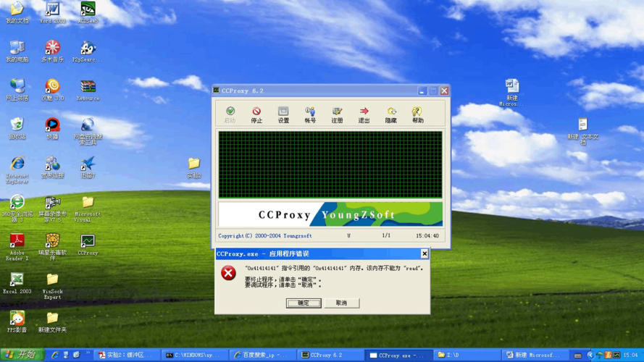Click the 退出 (Exit) arrow icon

(x=364, y=114)
